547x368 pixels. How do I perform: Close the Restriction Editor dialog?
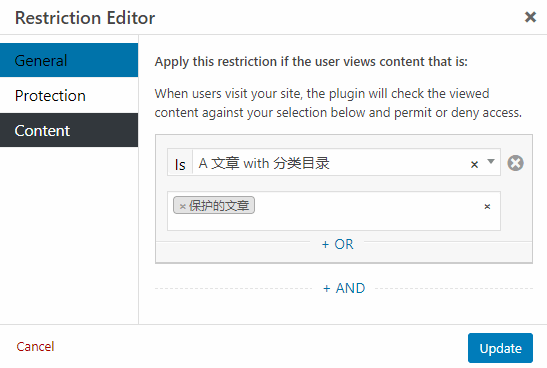coord(530,16)
